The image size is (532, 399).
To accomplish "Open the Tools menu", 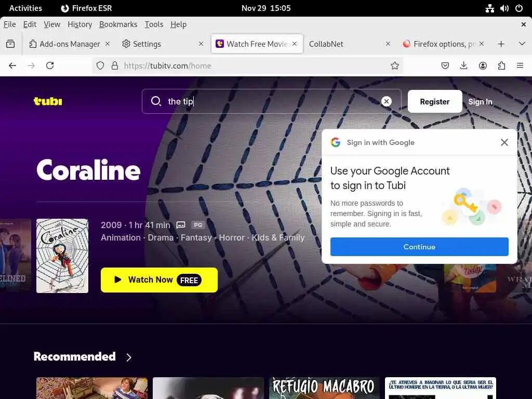I will pyautogui.click(x=154, y=24).
